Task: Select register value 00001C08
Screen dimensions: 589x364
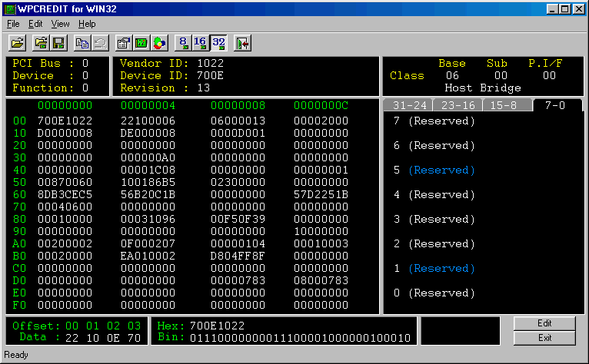Action: (148, 170)
